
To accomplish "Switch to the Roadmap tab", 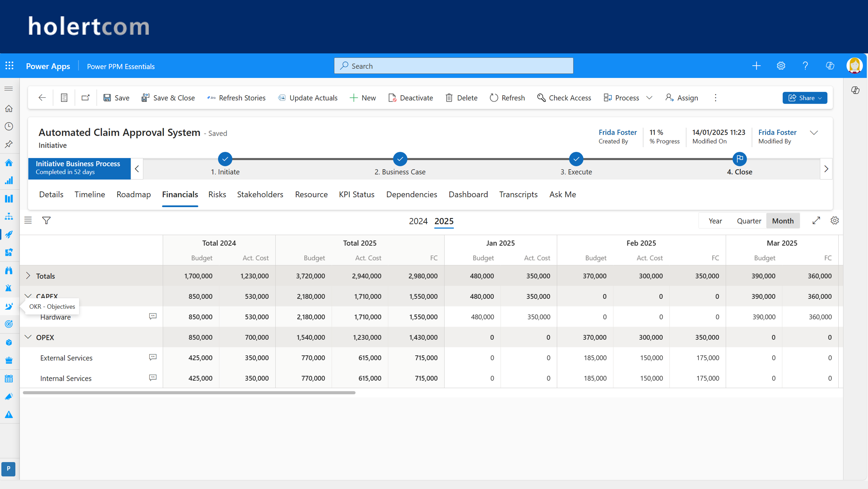I will 133,195.
